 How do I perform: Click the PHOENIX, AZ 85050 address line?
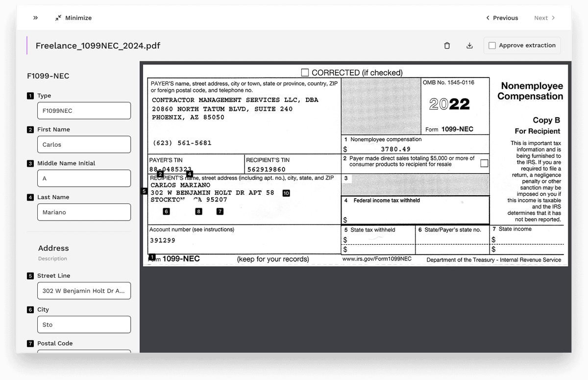point(188,118)
